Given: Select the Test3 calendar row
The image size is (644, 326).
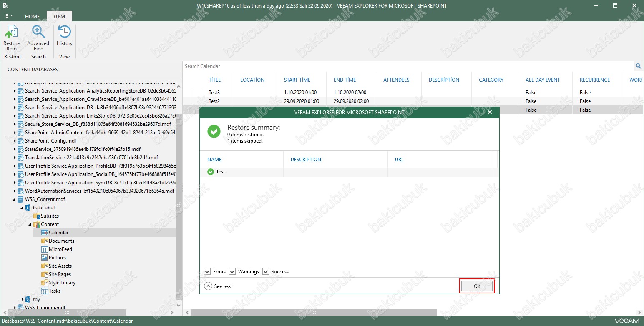Looking at the screenshot, I should [x=413, y=93].
